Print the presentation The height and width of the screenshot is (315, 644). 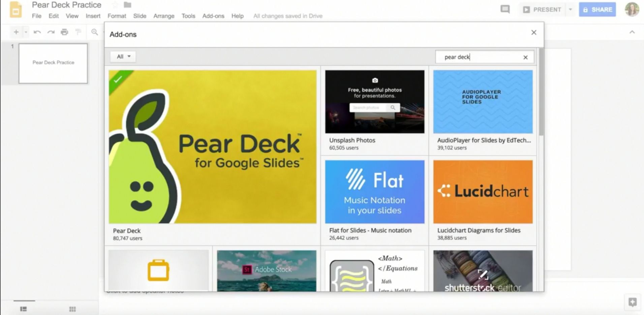coord(64,32)
